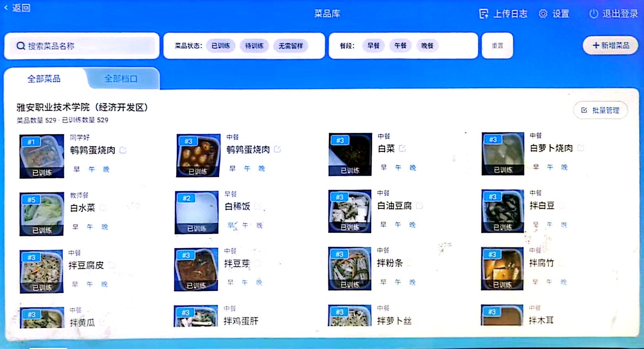Click edit icon next to 同学好 鹌鹑蛋烧肉
This screenshot has height=349, width=644.
coord(123,150)
